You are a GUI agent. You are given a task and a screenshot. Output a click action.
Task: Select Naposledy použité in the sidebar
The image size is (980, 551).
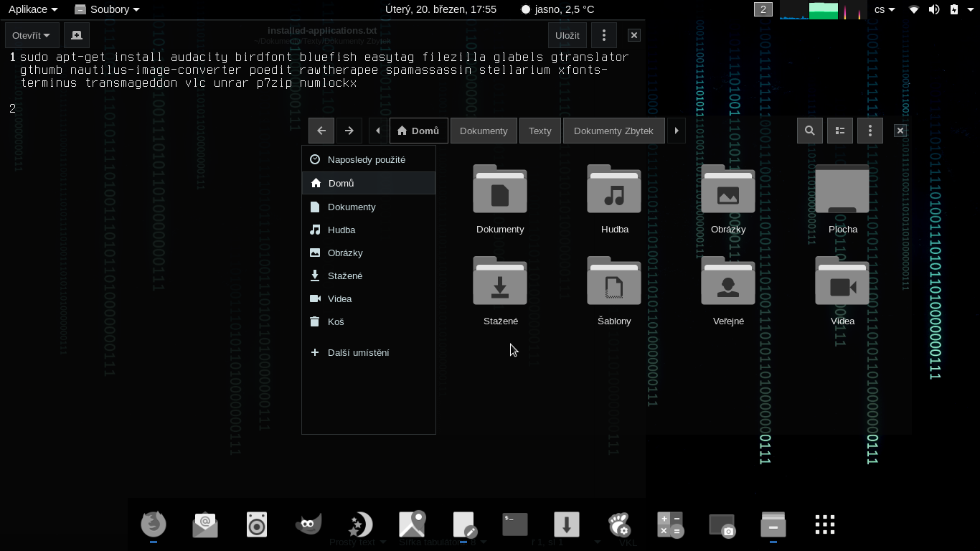(x=369, y=159)
